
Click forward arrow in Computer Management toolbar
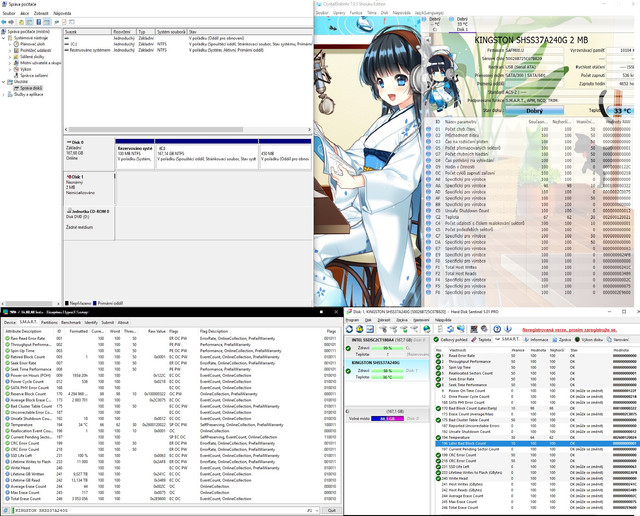[11, 22]
